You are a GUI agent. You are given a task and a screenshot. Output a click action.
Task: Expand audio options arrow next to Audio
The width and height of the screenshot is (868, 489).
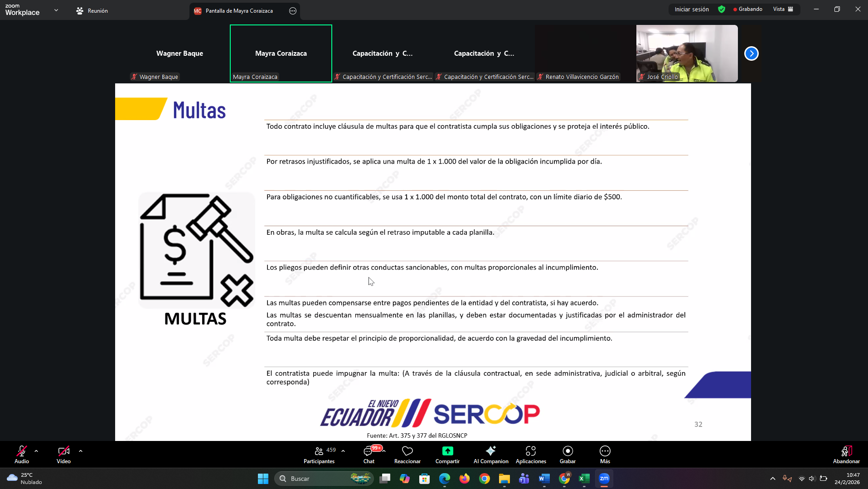36,451
